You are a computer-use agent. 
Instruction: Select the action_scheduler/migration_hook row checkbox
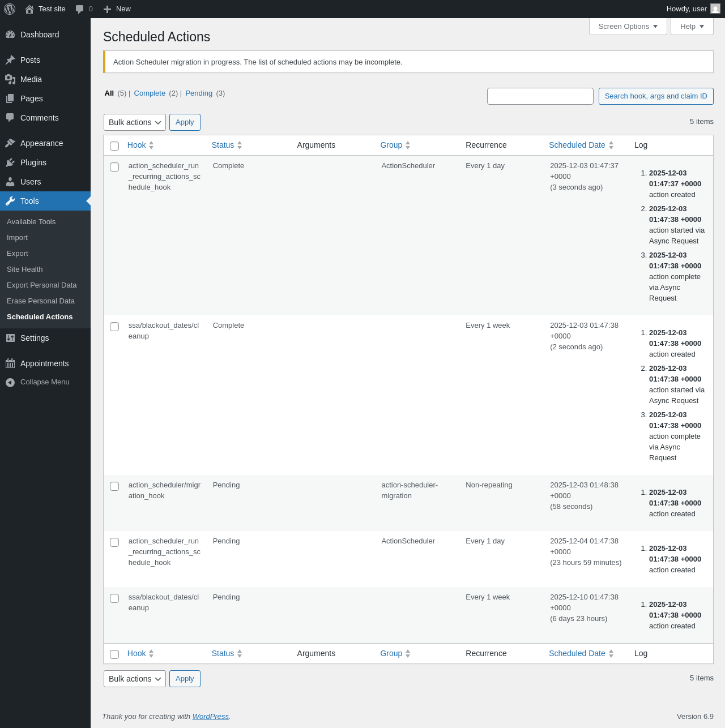coord(114,486)
